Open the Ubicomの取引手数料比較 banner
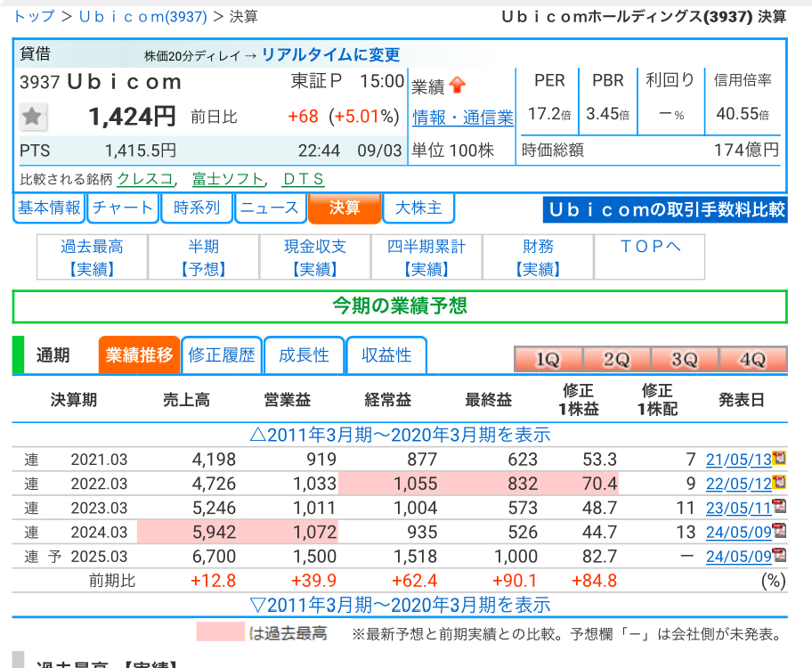The height and width of the screenshot is (668, 812). (x=665, y=210)
